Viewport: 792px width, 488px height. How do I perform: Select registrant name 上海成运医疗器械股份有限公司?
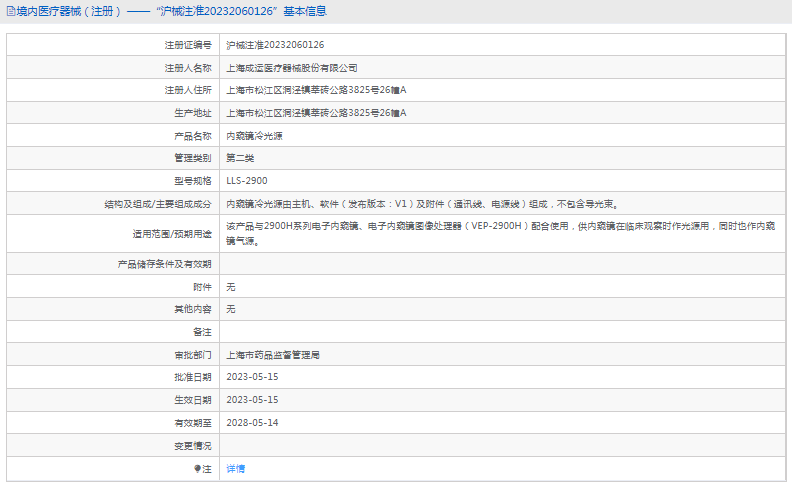point(292,68)
